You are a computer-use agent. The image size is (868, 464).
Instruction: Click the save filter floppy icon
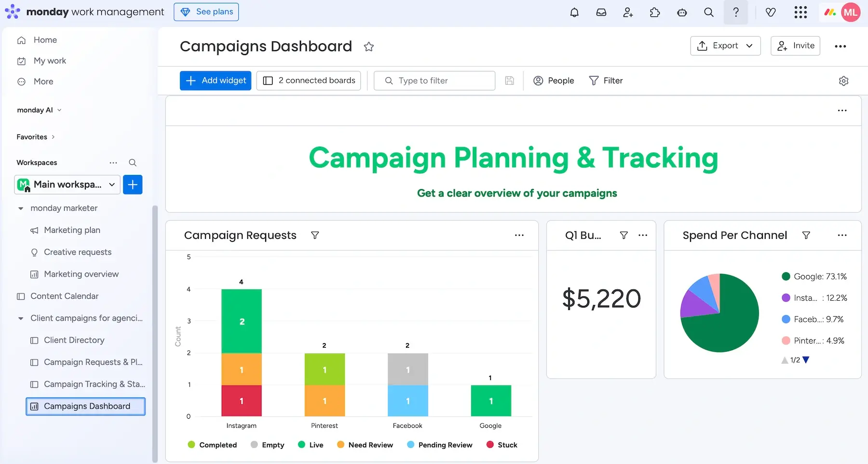click(x=509, y=80)
